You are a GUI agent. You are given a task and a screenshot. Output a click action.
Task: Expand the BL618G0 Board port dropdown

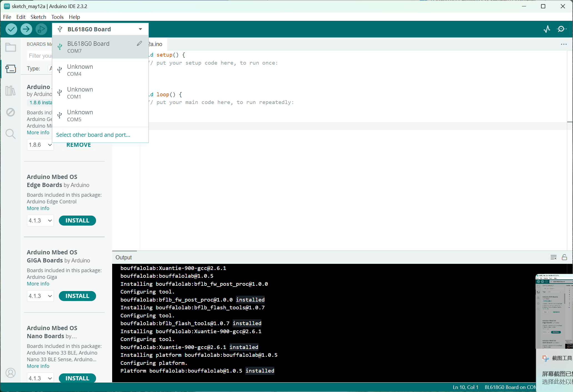click(140, 29)
